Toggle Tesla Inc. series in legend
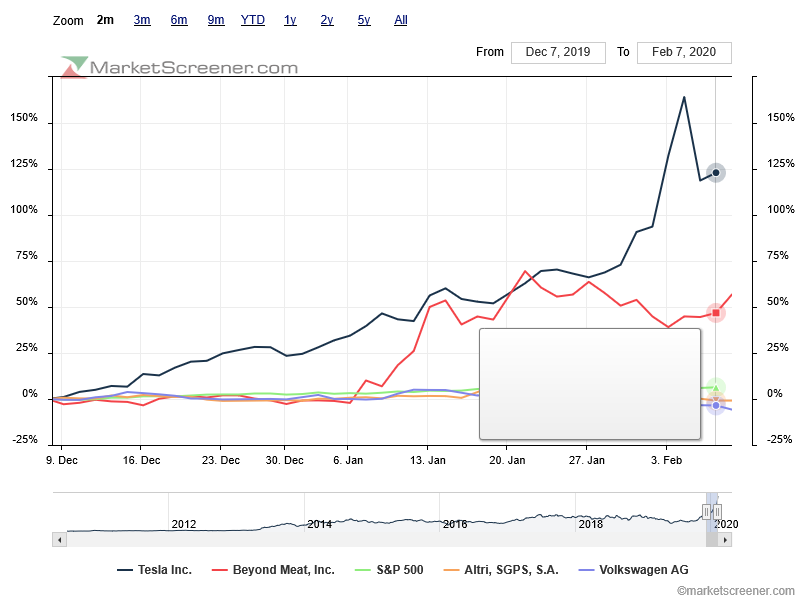This screenshot has height=600, width=805. (x=155, y=570)
